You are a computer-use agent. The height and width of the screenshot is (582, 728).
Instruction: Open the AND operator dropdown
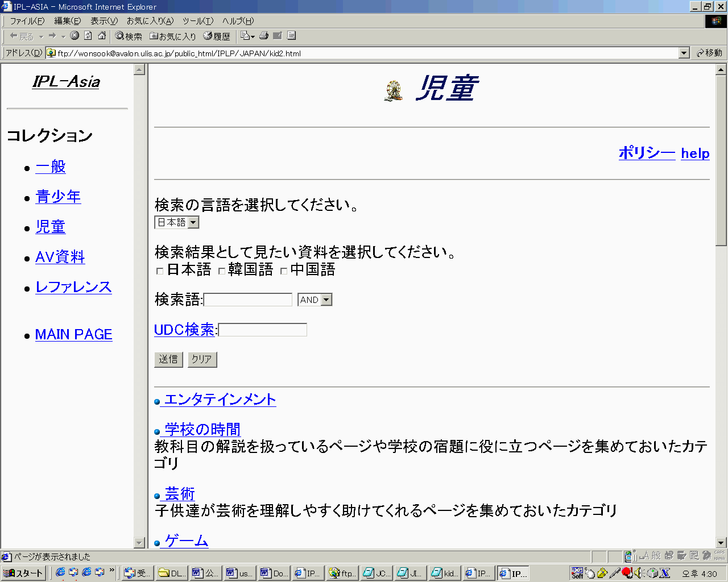click(x=326, y=300)
